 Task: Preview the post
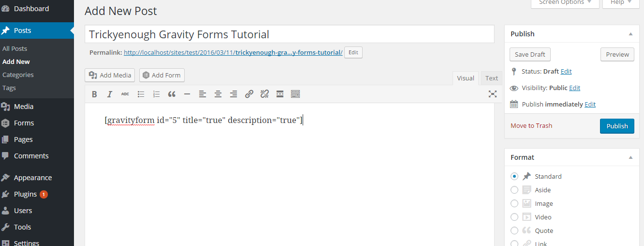click(617, 54)
